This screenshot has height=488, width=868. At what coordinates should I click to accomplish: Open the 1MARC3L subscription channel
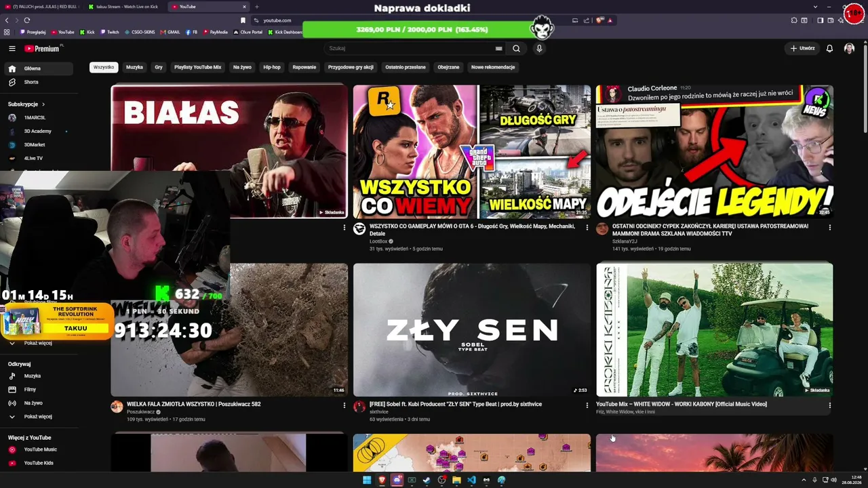point(39,117)
